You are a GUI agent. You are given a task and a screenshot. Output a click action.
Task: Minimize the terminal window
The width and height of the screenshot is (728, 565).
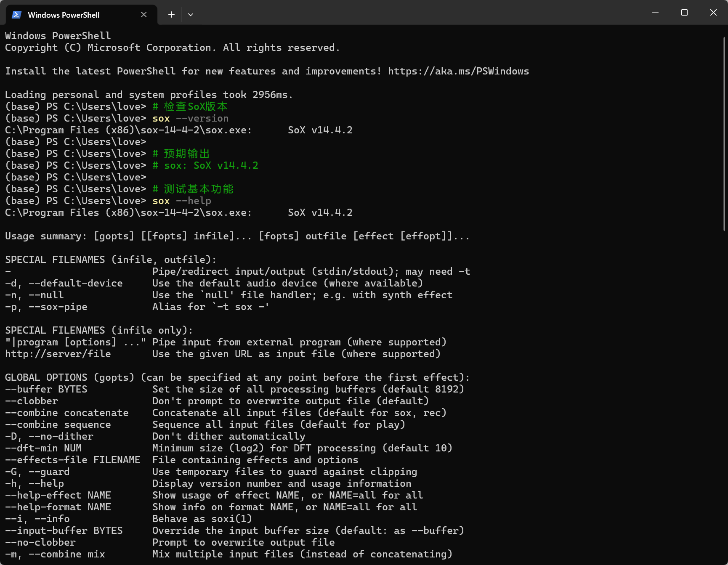tap(655, 13)
